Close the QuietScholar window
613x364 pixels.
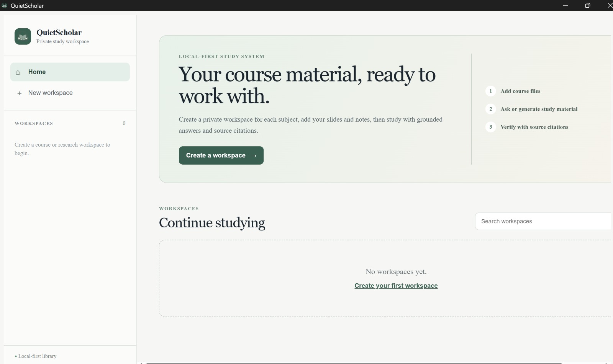(x=610, y=5)
